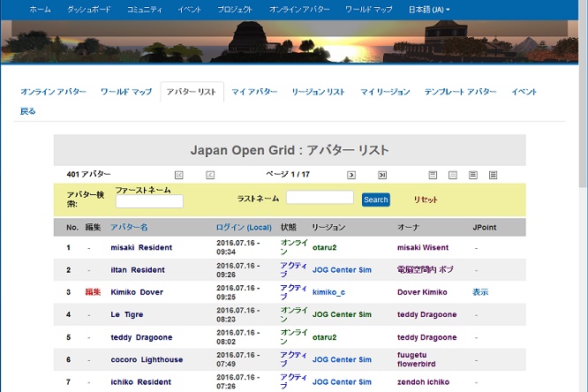Switch to the ワールド マップ tab below banner

pos(126,92)
